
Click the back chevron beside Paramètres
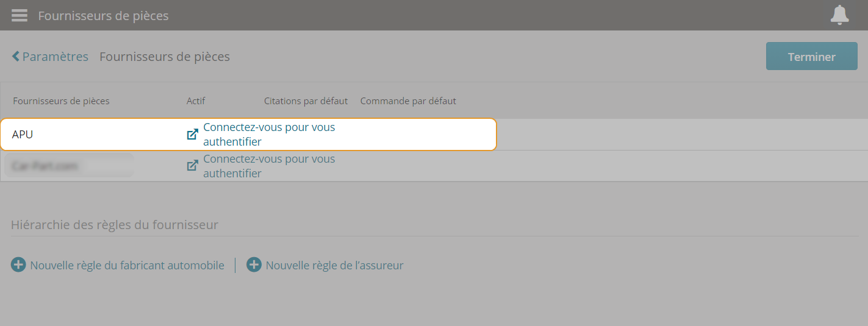tap(16, 57)
